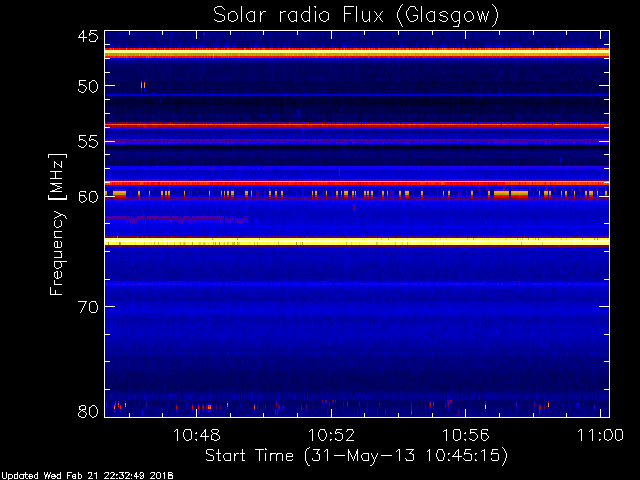Click the 10:56 time tick label

[466, 435]
